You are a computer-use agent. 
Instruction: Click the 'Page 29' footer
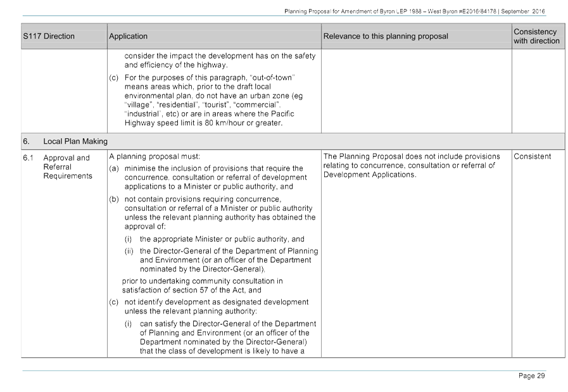tap(531, 376)
